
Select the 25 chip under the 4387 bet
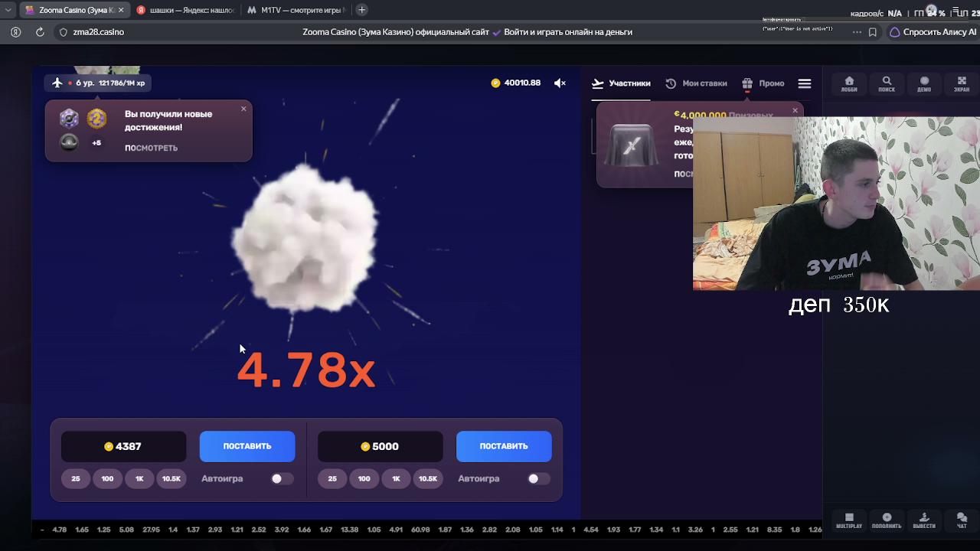[76, 478]
